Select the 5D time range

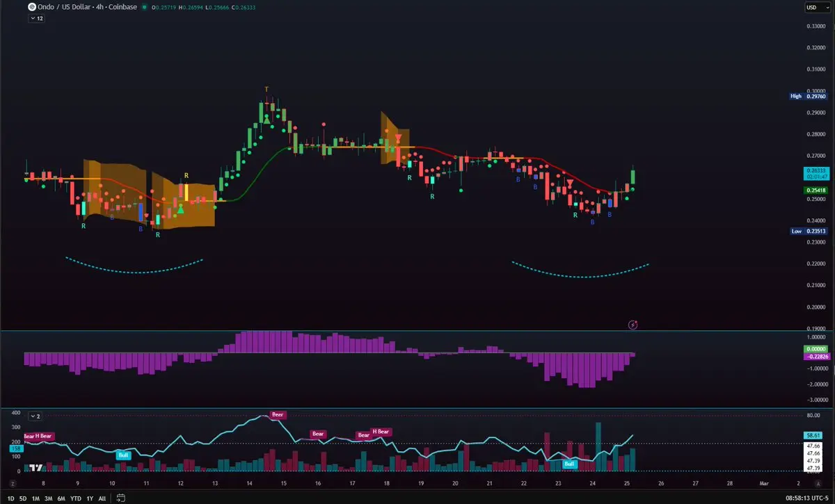coord(23,498)
